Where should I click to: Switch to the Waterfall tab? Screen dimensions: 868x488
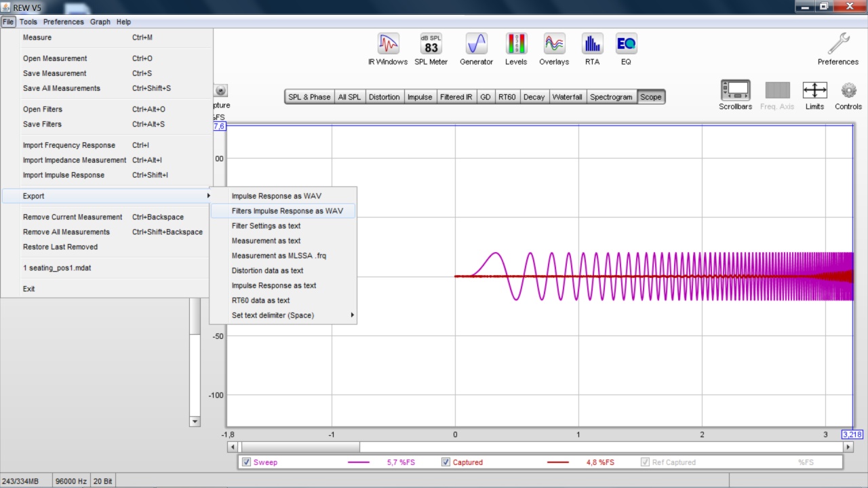click(567, 97)
